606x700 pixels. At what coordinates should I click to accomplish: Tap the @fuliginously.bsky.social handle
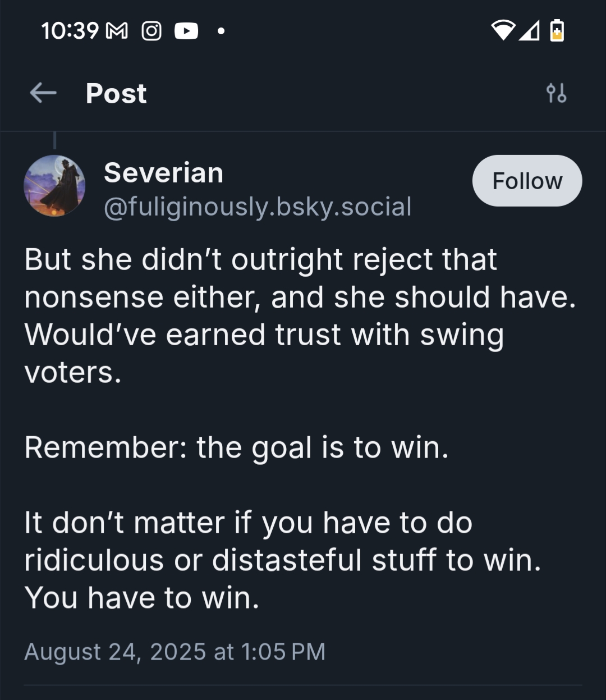258,207
